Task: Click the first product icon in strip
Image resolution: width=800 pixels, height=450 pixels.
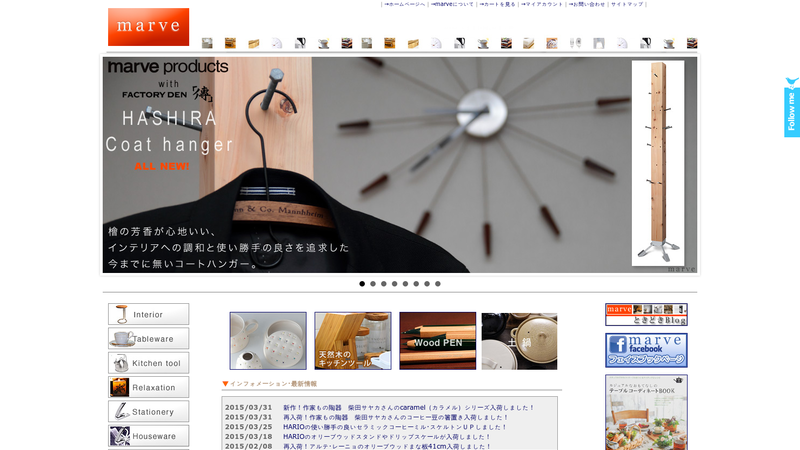Action: (x=207, y=43)
